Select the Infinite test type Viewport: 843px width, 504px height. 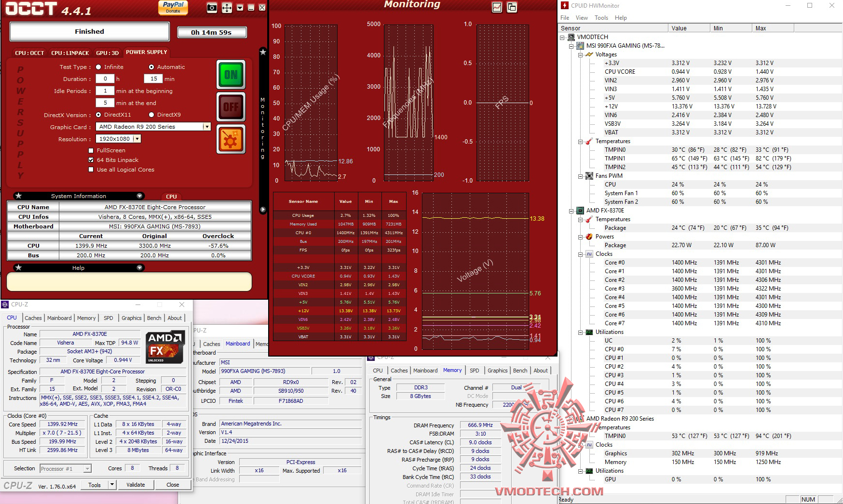(98, 67)
